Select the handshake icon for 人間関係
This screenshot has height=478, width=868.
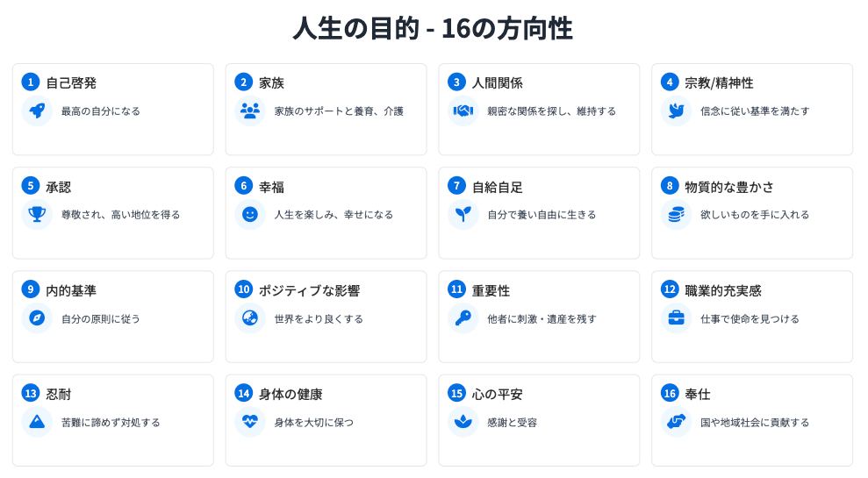[x=463, y=111]
